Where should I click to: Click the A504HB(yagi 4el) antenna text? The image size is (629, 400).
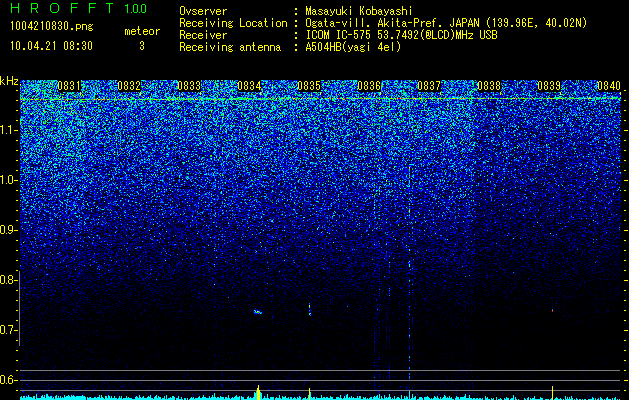(353, 47)
